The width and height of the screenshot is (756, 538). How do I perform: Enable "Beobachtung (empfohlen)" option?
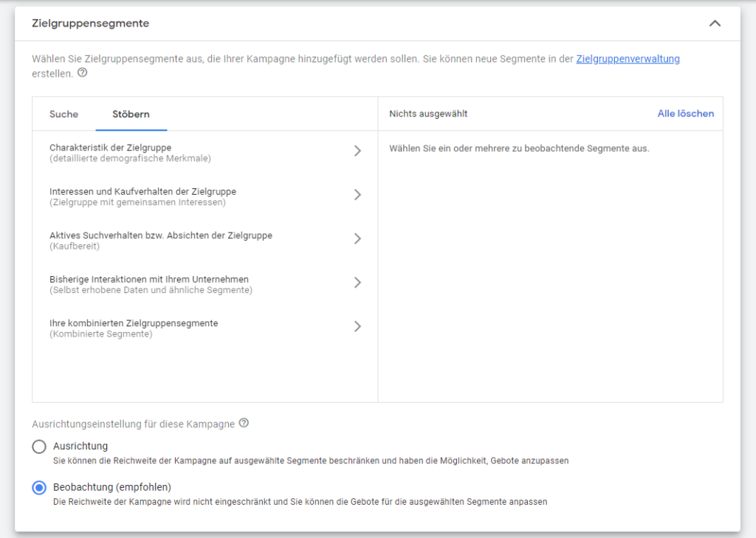tap(38, 488)
